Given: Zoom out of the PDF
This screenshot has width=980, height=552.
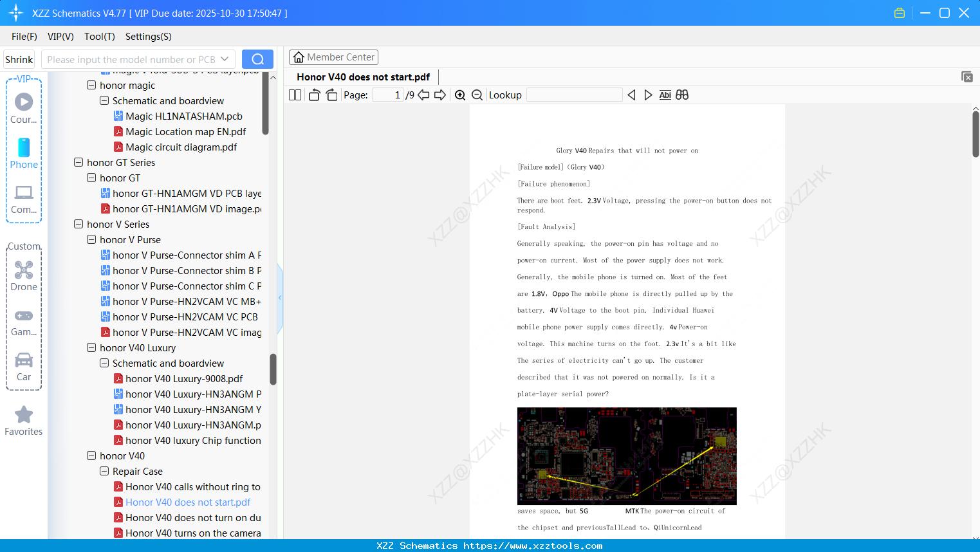Looking at the screenshot, I should tap(477, 95).
